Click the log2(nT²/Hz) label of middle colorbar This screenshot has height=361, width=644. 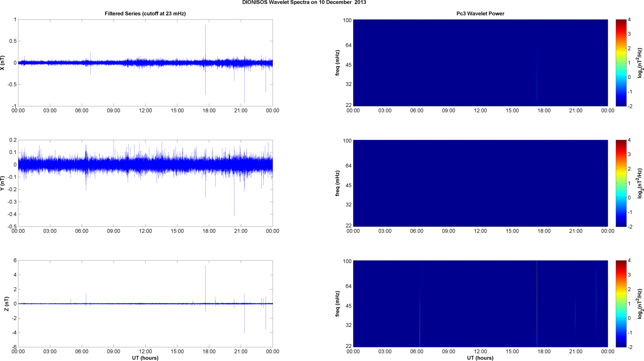click(x=640, y=183)
